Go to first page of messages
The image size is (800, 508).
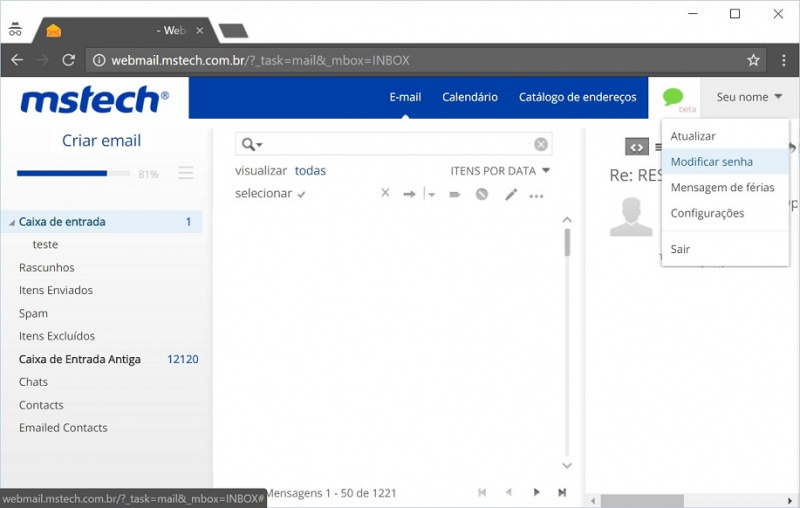(482, 492)
